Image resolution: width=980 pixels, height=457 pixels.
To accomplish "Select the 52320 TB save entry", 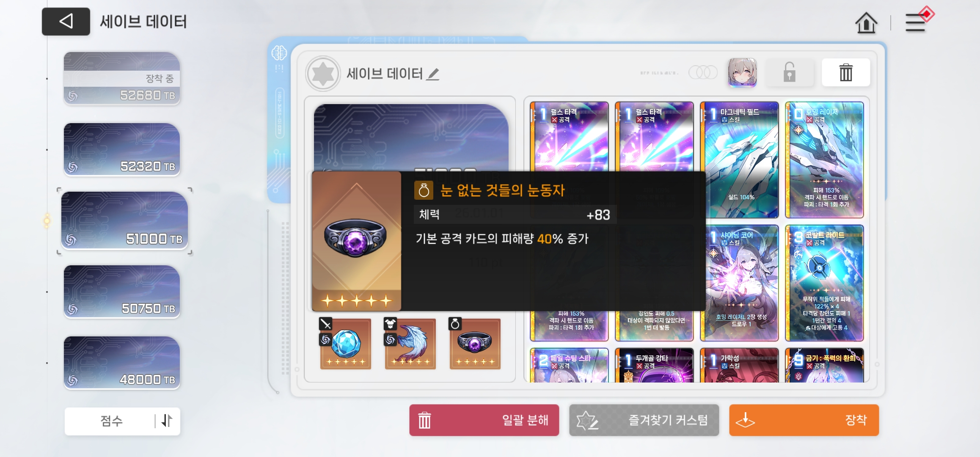I will click(x=122, y=150).
